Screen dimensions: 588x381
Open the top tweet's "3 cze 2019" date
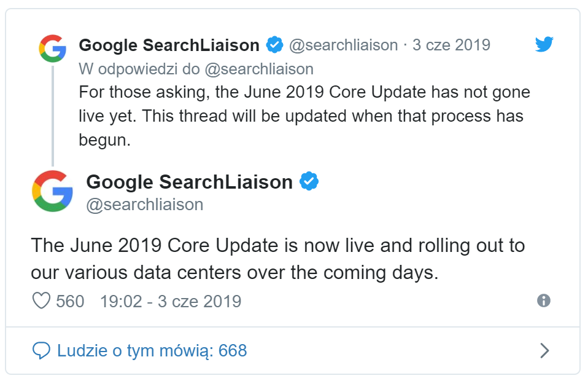(x=451, y=45)
